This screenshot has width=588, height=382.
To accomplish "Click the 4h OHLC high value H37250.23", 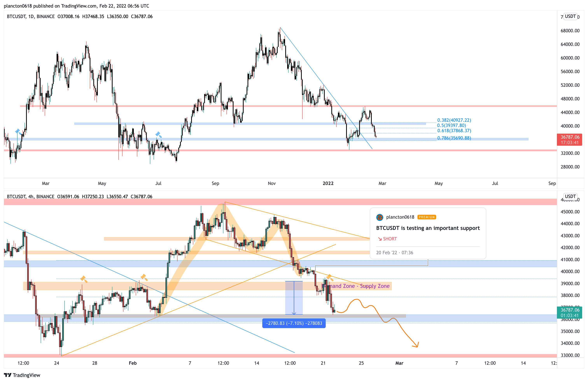I will tap(93, 197).
